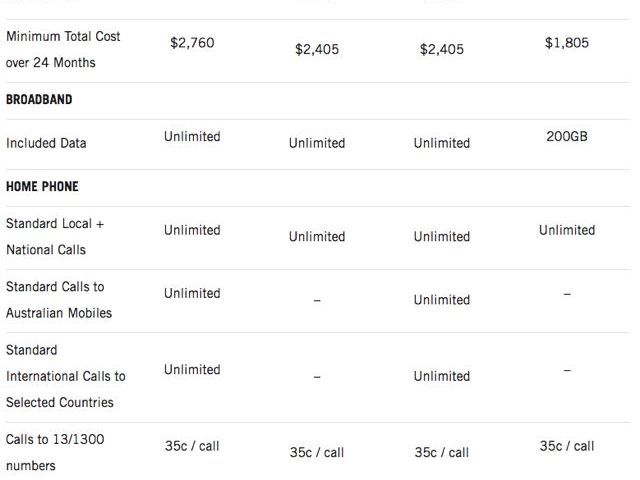Select the 'Calls to 13/1300 numbers' label
The width and height of the screenshot is (640, 480).
click(55, 452)
